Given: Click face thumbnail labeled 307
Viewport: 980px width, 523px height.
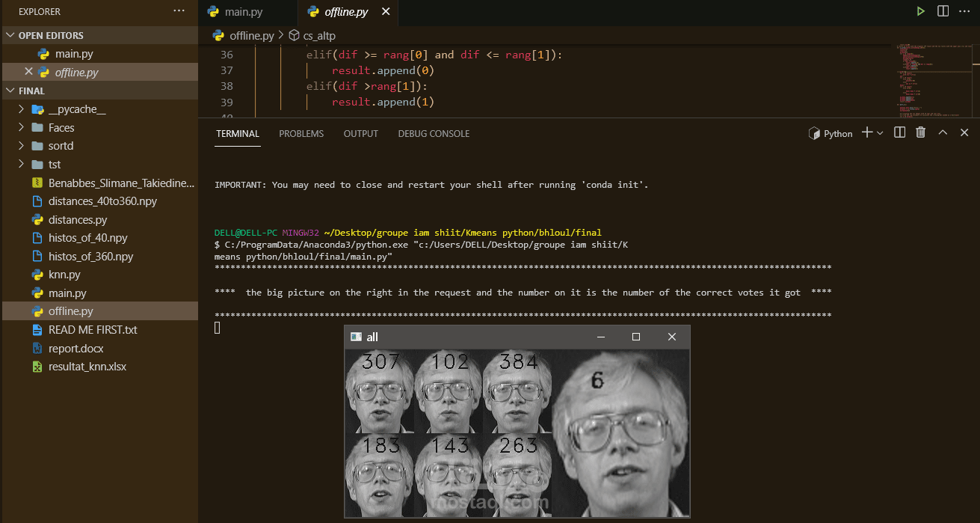Looking at the screenshot, I should click(379, 392).
